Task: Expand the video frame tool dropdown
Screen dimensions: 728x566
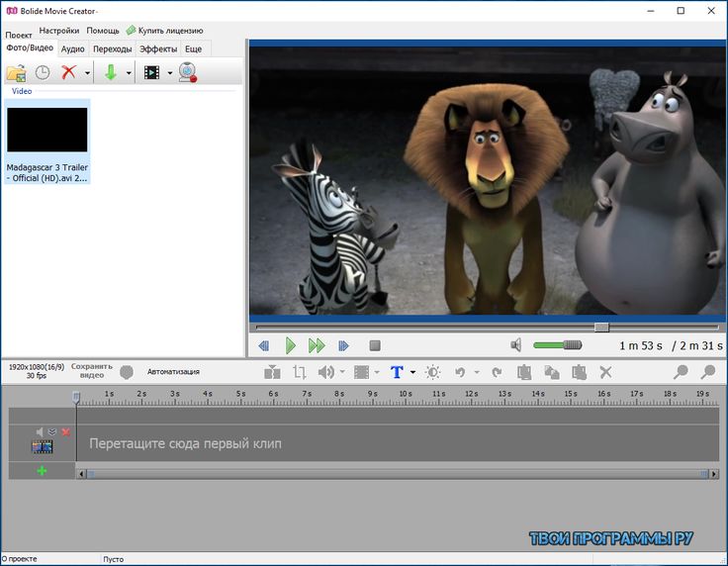Action: click(x=377, y=372)
